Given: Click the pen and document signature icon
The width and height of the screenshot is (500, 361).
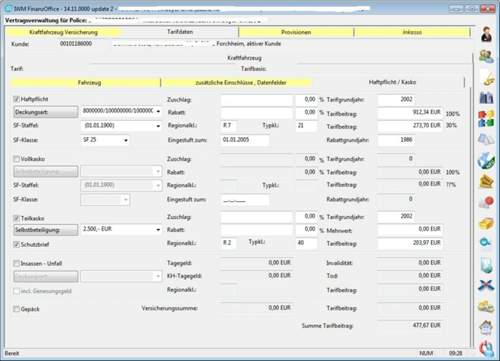Looking at the screenshot, I should click(488, 79).
